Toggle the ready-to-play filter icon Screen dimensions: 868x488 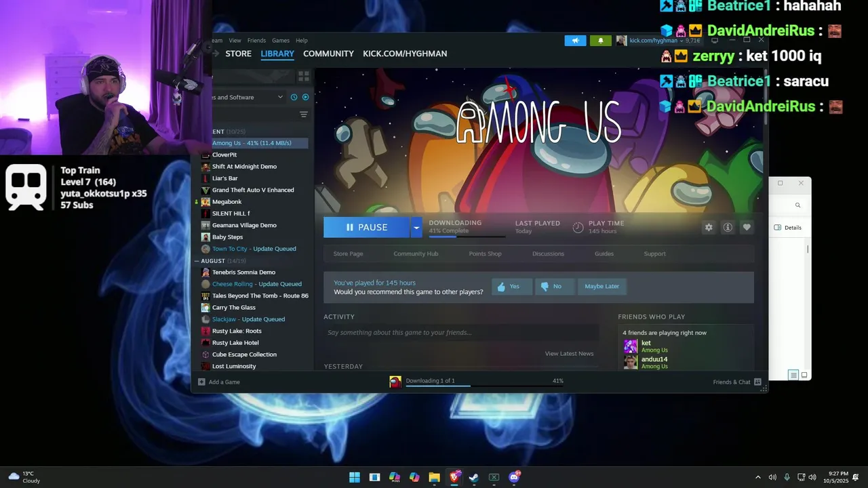pyautogui.click(x=305, y=97)
